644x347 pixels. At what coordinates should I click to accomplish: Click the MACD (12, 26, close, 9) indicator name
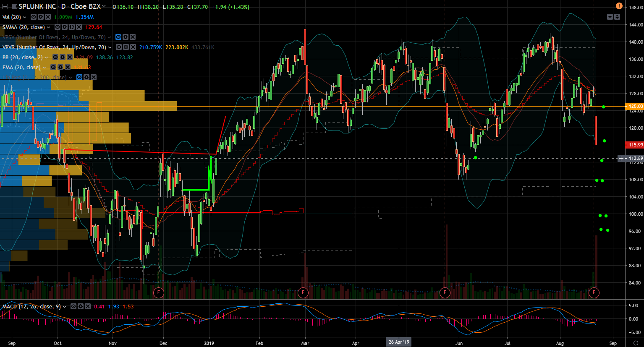click(31, 307)
